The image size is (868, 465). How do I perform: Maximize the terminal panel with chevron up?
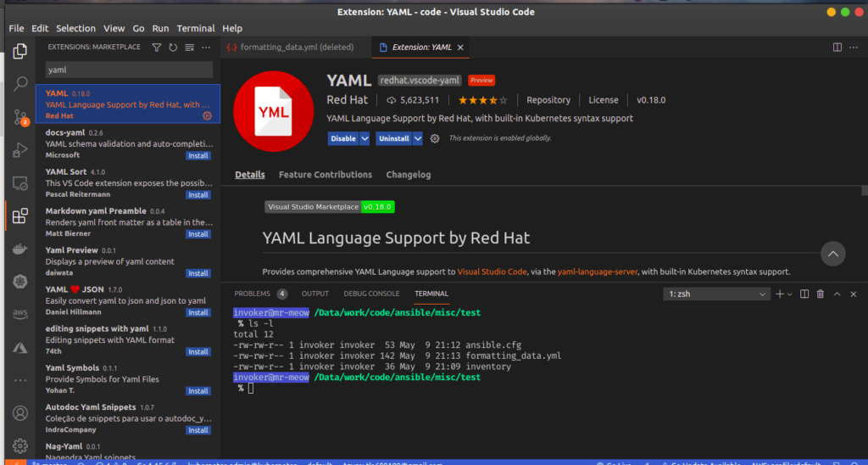837,294
